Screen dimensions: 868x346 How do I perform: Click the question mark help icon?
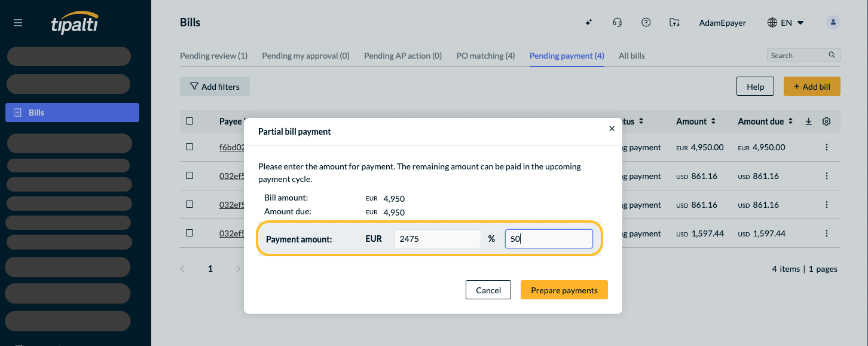(x=646, y=23)
